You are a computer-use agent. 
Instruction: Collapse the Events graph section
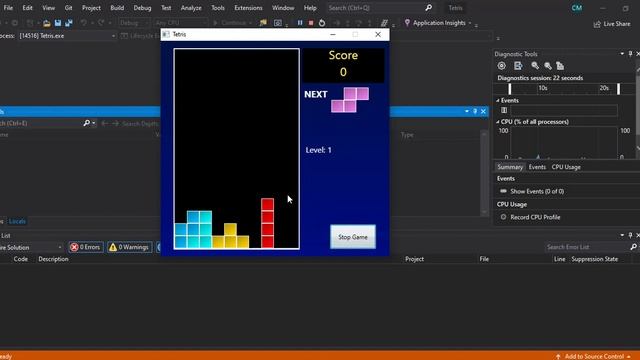point(498,100)
